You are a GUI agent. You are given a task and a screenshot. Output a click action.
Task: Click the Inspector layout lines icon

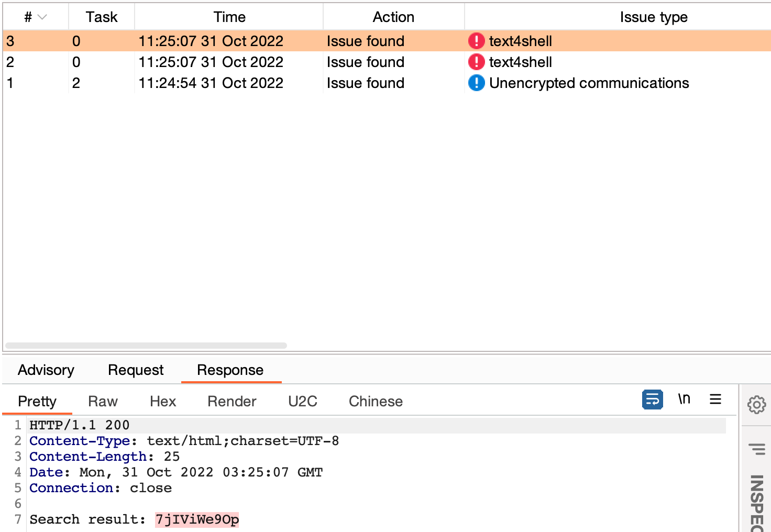point(757,449)
